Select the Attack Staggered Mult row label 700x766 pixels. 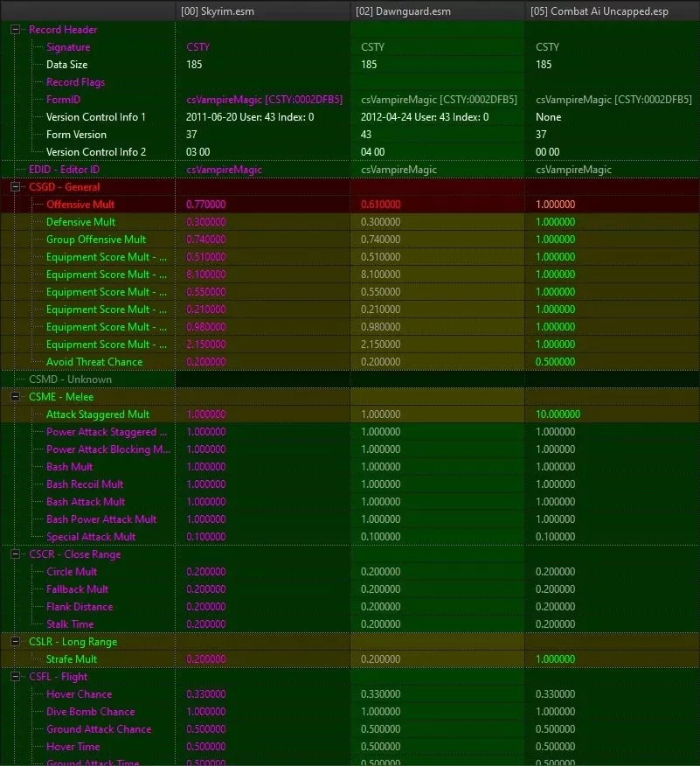98,414
